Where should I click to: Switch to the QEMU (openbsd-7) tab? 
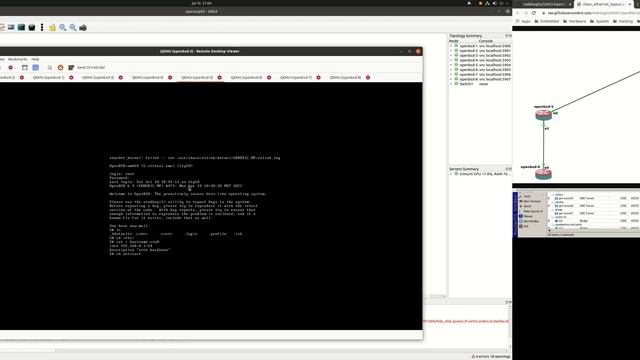[296, 78]
